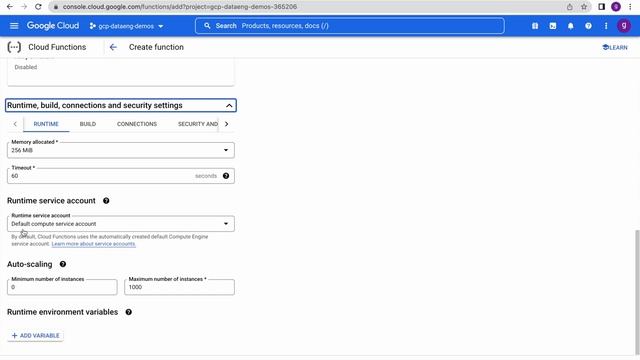Click the Cloud Functions title text
Screen dimensions: 640x360
coord(57,47)
